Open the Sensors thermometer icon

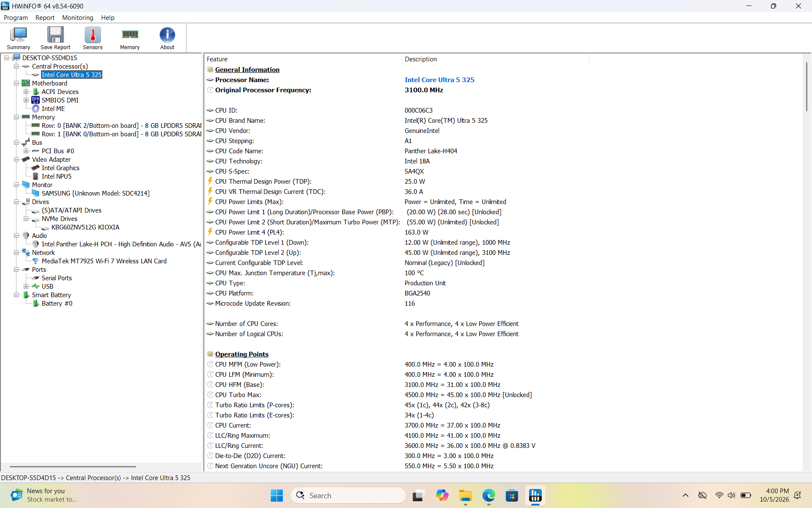click(93, 38)
